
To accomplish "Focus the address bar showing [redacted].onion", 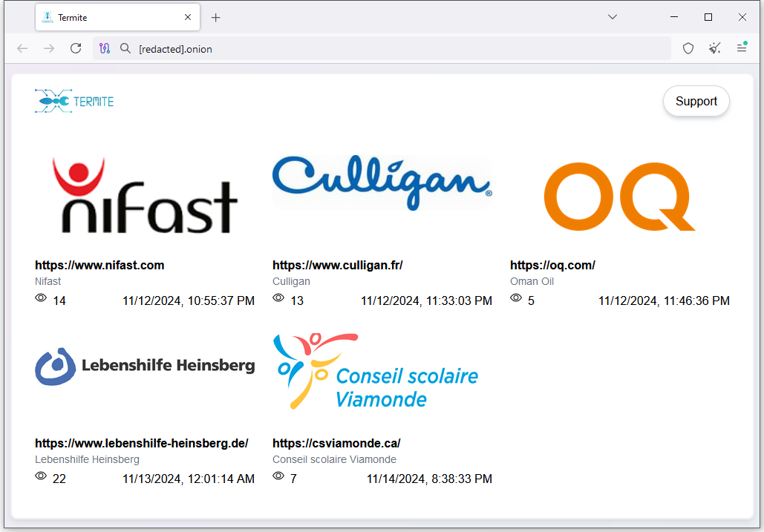I will pyautogui.click(x=382, y=49).
